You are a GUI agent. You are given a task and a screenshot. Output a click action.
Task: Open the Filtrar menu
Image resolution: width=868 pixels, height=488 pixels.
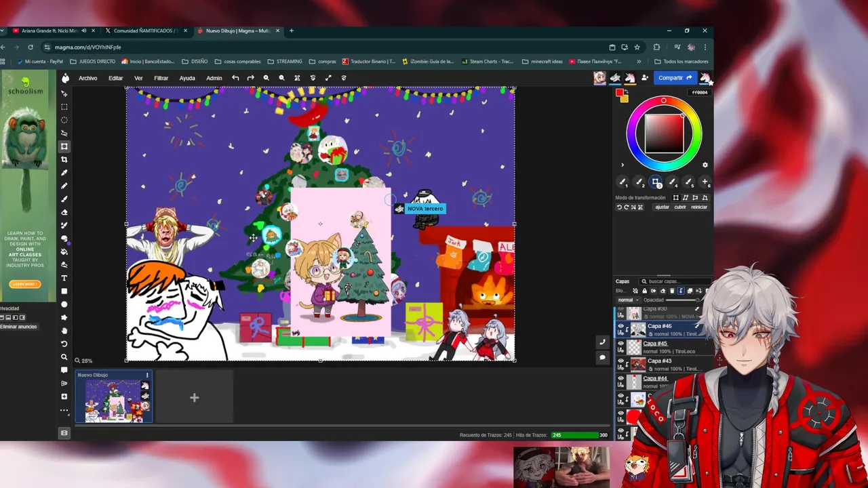(161, 78)
